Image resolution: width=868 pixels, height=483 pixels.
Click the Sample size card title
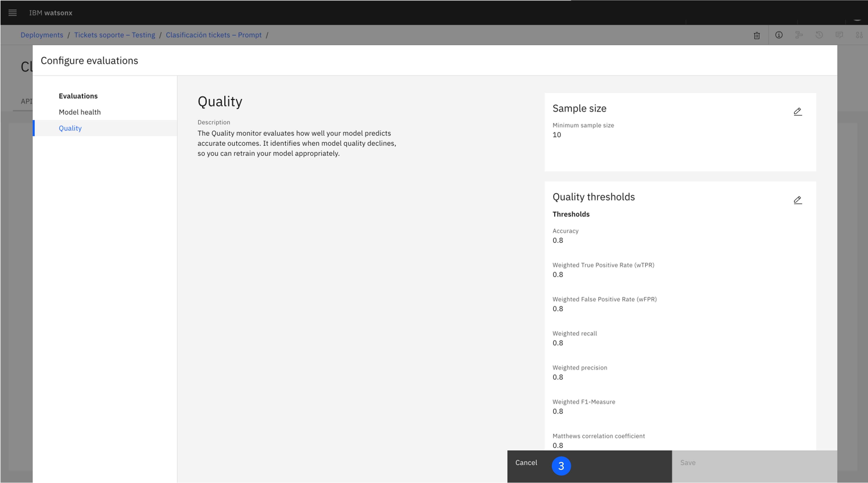point(579,109)
